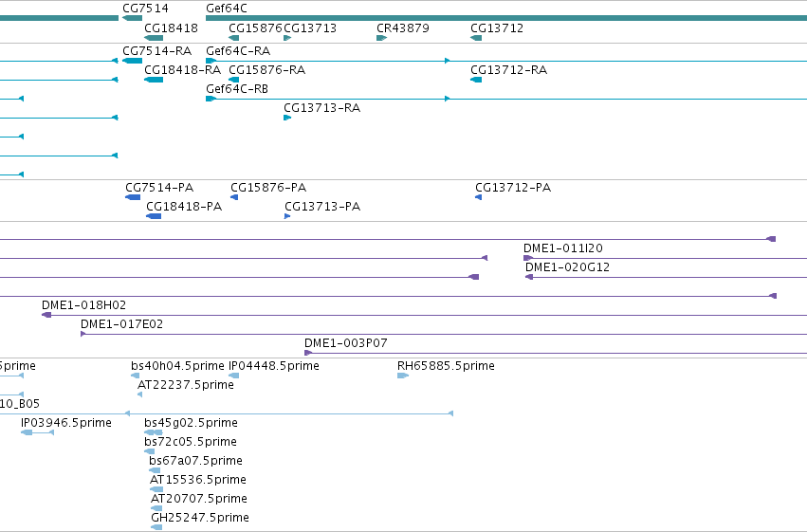
Task: Select the bs45g02.5prime EST glyph
Action: point(154,432)
